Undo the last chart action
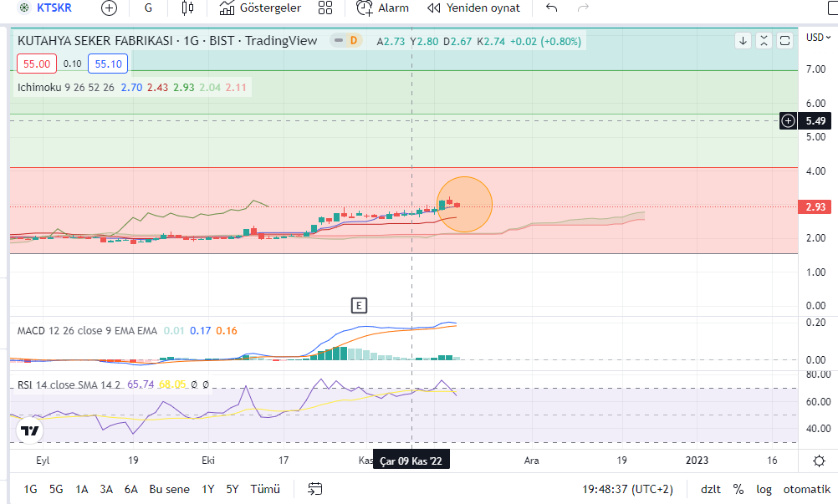 point(551,8)
